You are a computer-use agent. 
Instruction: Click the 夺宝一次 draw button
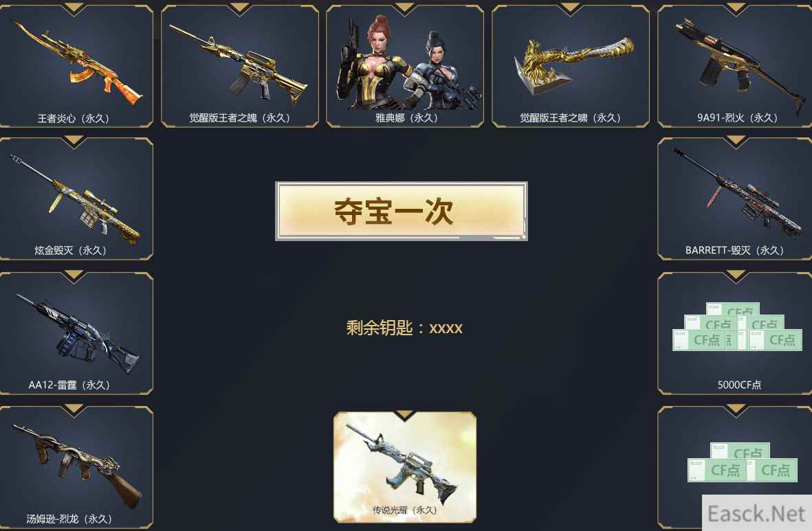click(x=402, y=211)
